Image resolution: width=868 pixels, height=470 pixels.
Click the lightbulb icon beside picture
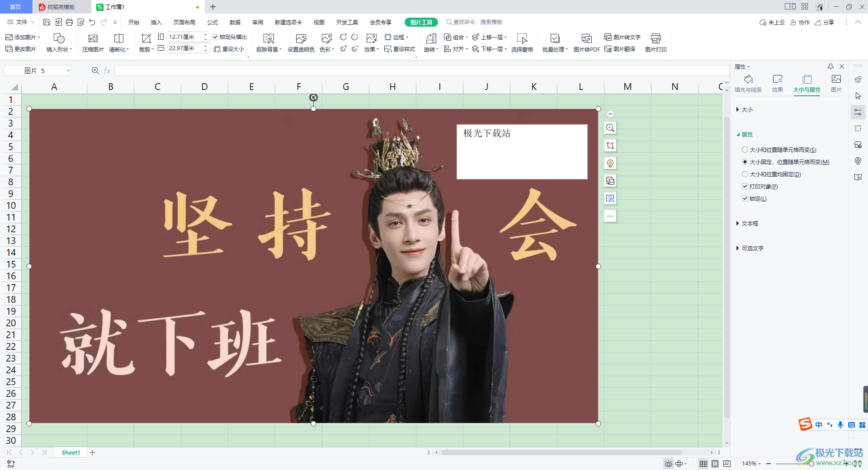coord(610,163)
